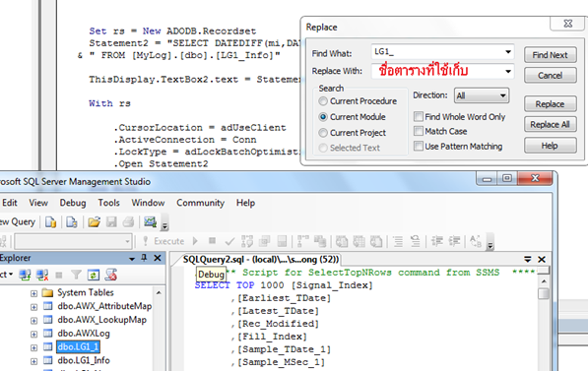Viewport: 588px width, 371px height.
Task: Click the Filter funnel icon
Action: (76, 276)
